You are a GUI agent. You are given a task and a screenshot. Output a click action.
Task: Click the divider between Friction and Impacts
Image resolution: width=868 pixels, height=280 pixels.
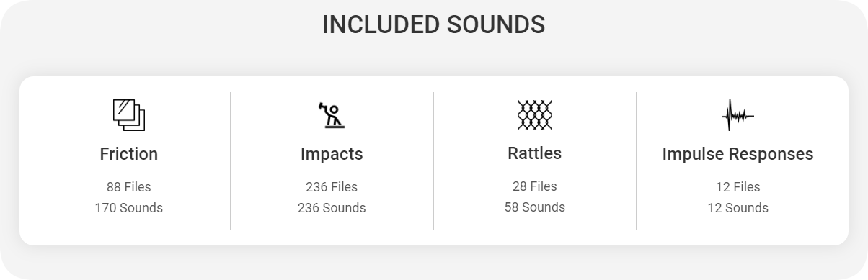coord(231,161)
